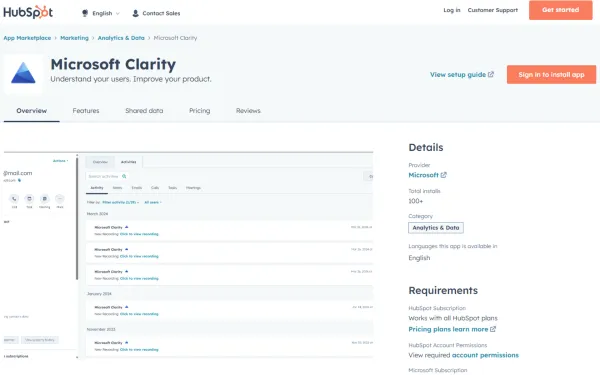The image size is (600, 375).
Task: Open View setup guide link
Action: pyautogui.click(x=458, y=75)
